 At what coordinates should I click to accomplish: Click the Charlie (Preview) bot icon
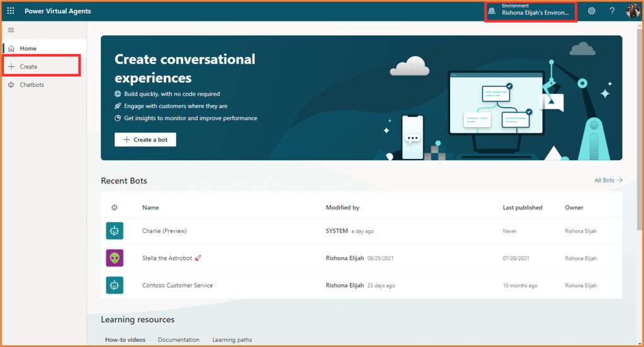pos(115,231)
